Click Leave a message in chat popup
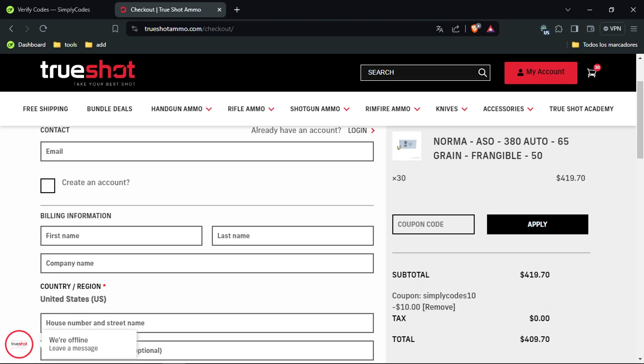Viewport: 644px width, 364px height. [x=73, y=349]
